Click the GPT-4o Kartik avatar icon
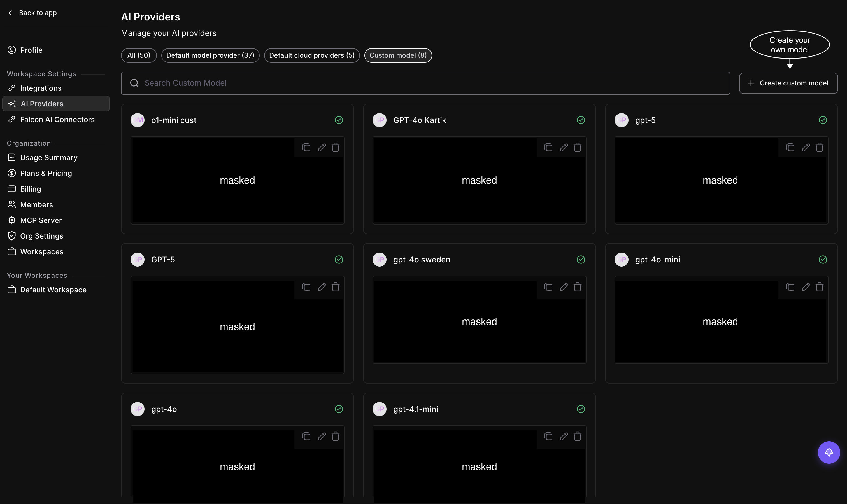This screenshot has width=847, height=504. [x=380, y=120]
